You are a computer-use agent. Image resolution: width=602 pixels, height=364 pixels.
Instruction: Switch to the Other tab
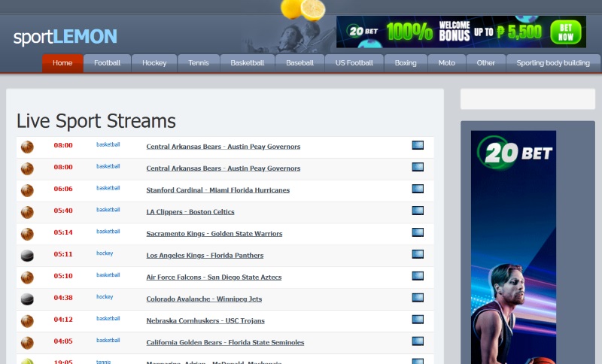pyautogui.click(x=485, y=63)
